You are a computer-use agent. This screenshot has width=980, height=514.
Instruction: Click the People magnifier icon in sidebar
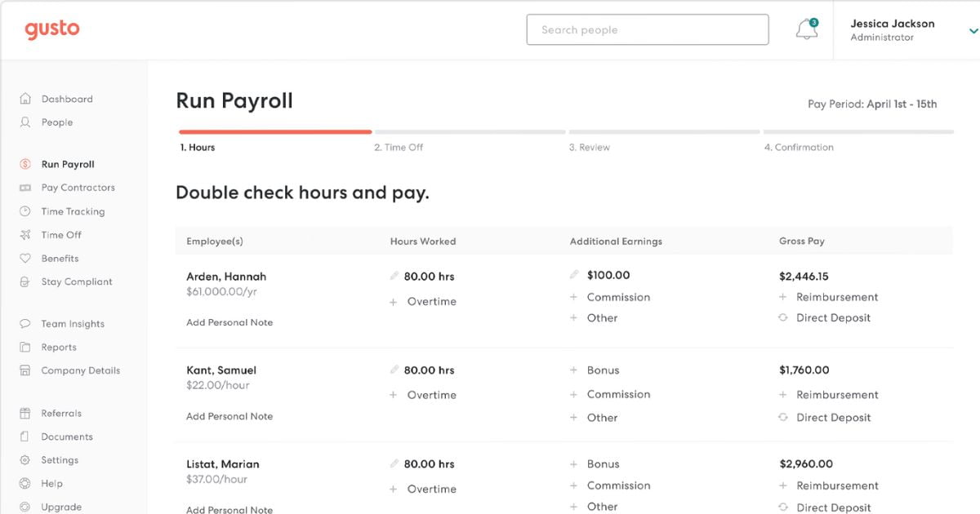pos(25,122)
